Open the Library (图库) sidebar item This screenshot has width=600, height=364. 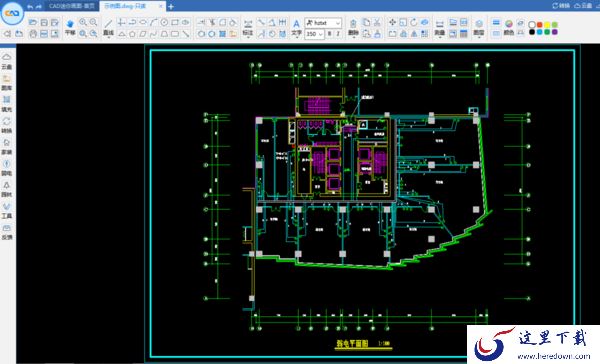pyautogui.click(x=7, y=83)
